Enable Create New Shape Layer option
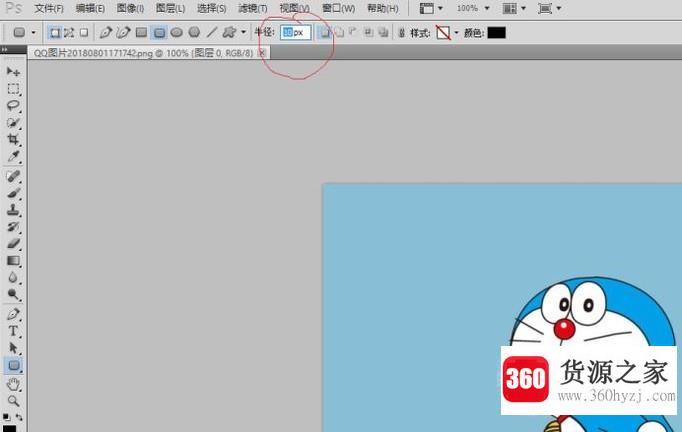 click(324, 33)
